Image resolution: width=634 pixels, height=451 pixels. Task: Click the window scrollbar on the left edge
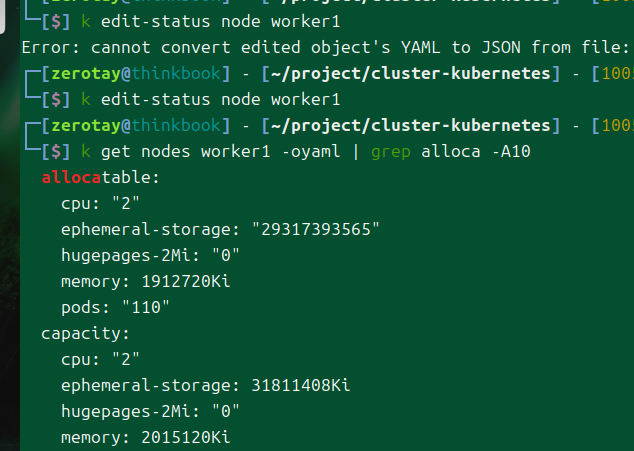2,16
